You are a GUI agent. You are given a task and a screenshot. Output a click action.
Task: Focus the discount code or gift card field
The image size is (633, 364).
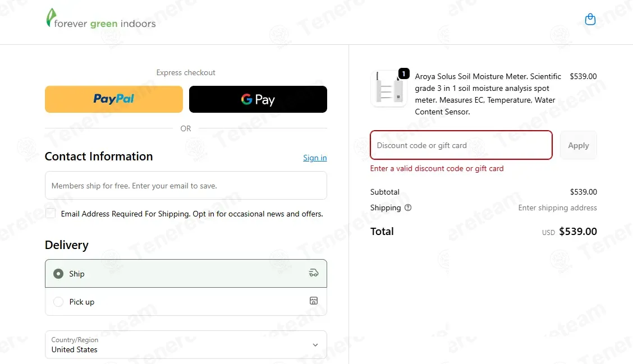tap(461, 145)
